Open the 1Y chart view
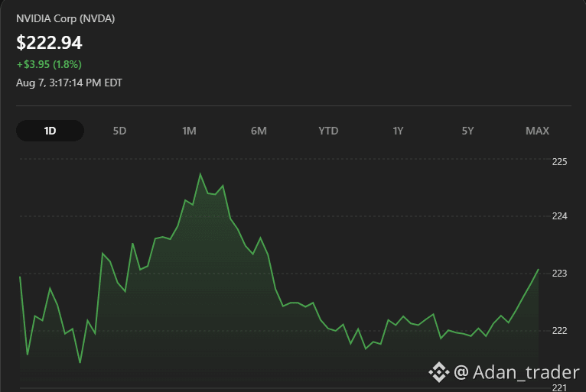The width and height of the screenshot is (586, 392). [x=398, y=131]
